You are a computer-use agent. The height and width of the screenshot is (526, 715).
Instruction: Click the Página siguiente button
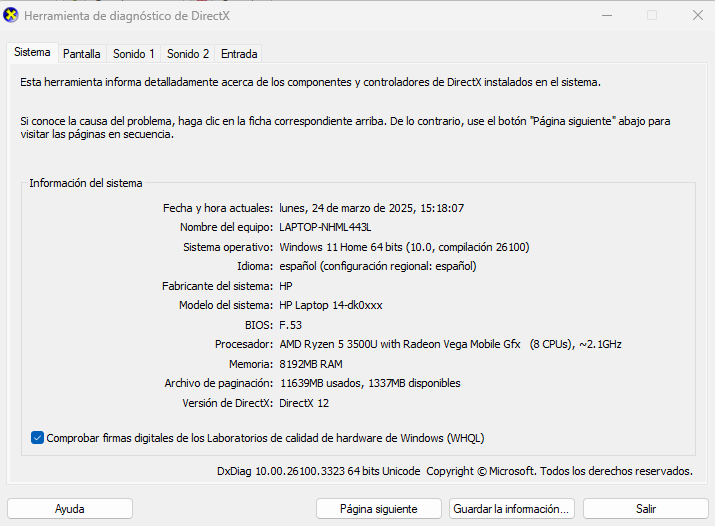point(378,509)
